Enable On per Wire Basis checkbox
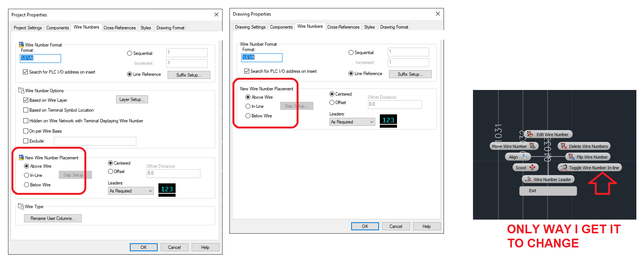This screenshot has height=260, width=644. click(x=26, y=131)
